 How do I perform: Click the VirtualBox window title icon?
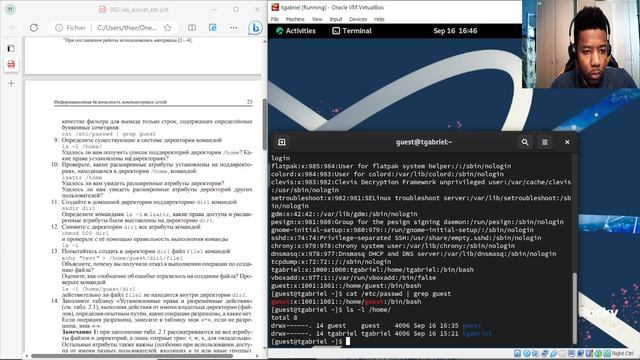[x=275, y=7]
